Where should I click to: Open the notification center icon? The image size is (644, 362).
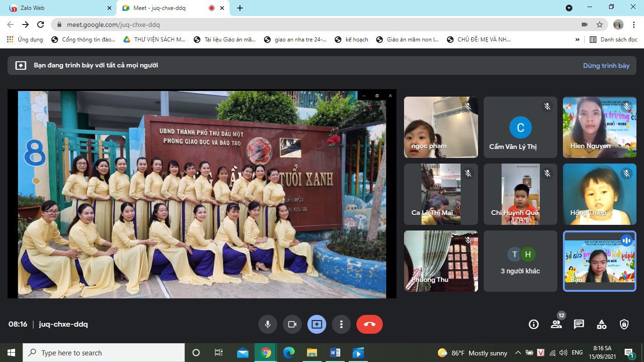click(x=629, y=353)
